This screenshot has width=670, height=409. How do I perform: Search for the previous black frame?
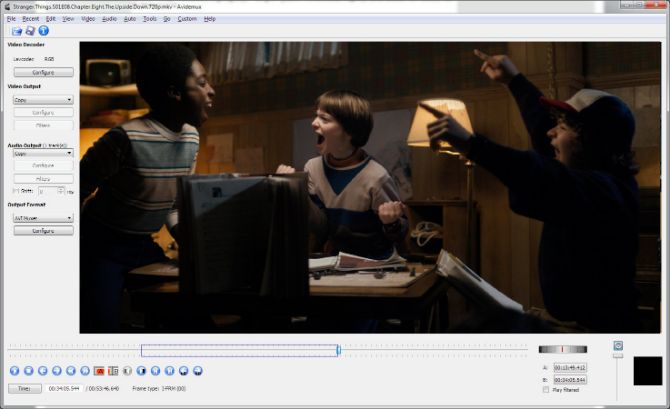coord(127,371)
